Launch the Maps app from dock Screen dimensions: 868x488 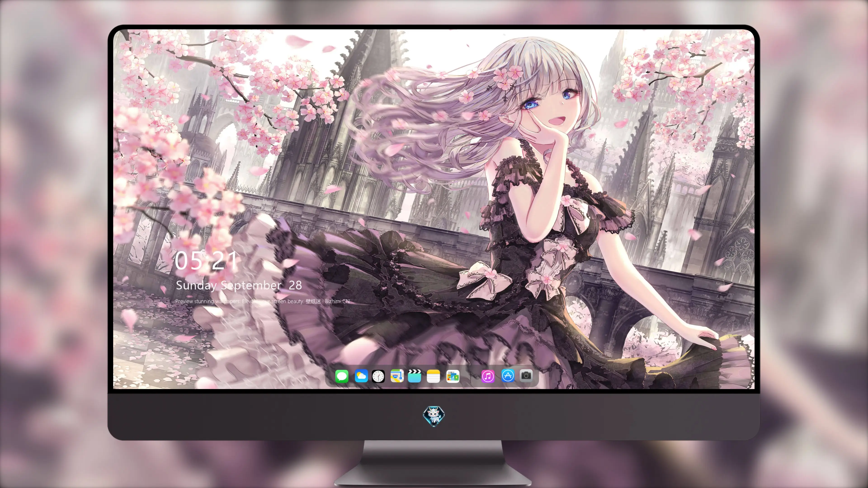(x=397, y=376)
